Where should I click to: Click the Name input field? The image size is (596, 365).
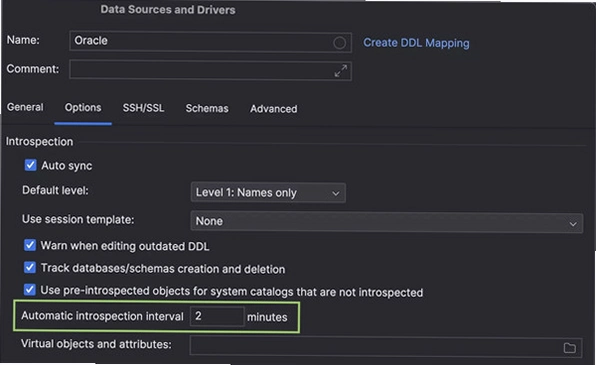coord(210,41)
